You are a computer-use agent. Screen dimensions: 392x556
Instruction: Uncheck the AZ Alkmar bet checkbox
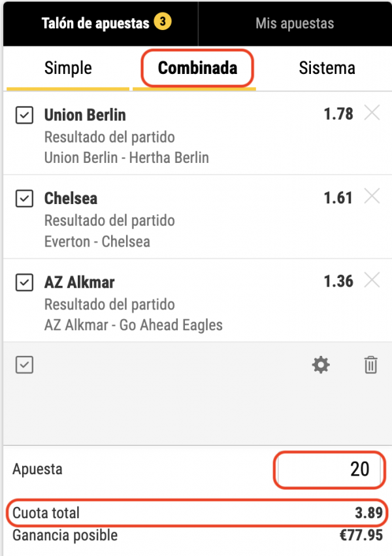click(24, 283)
